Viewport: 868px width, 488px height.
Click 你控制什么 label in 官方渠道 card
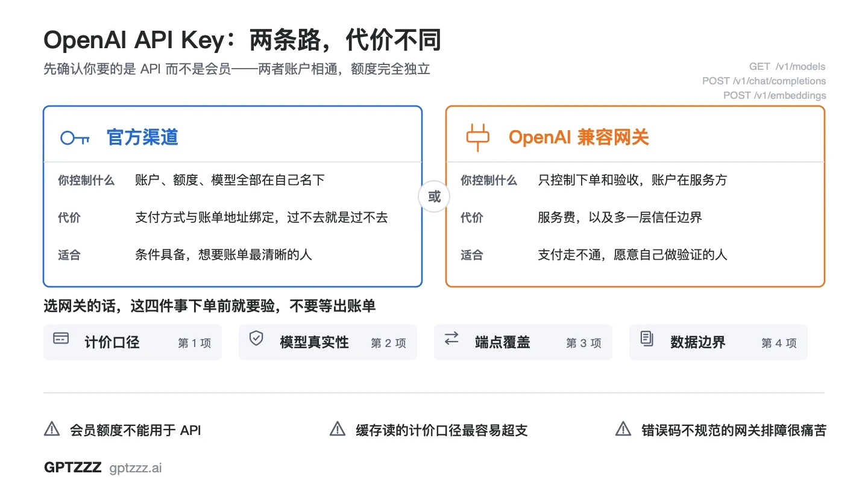[x=86, y=180]
